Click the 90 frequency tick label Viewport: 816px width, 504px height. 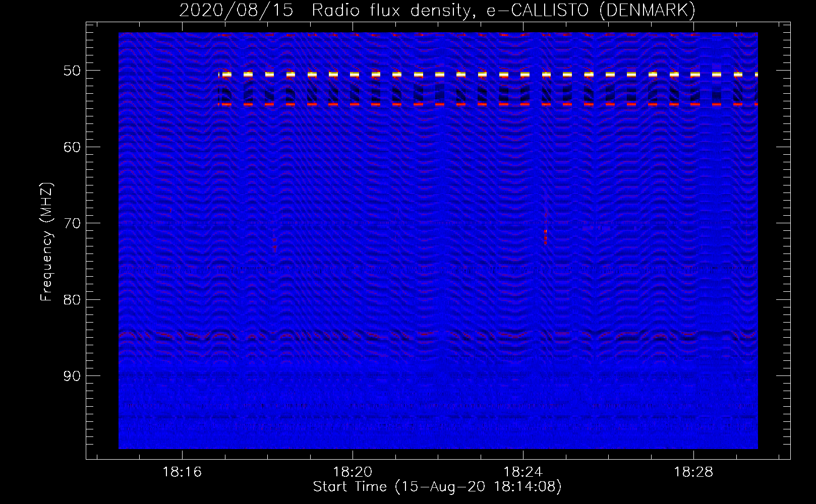click(x=72, y=376)
